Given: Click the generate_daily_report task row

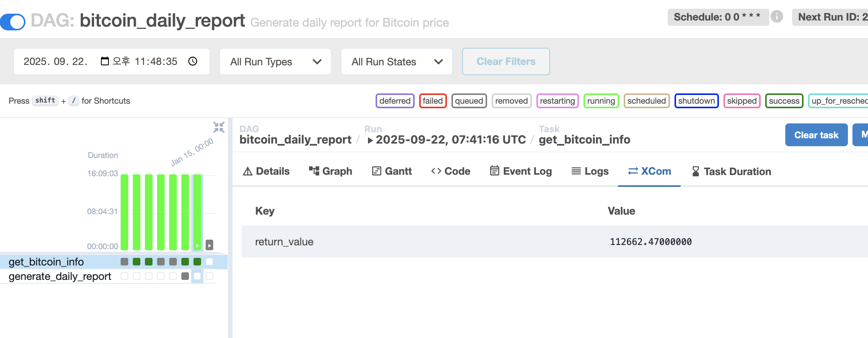Looking at the screenshot, I should click(x=60, y=276).
